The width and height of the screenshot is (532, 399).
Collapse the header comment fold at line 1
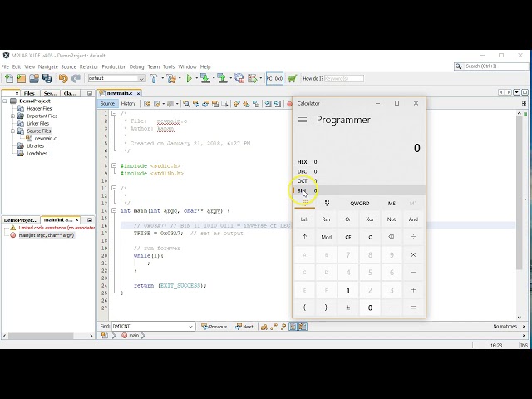(x=114, y=113)
